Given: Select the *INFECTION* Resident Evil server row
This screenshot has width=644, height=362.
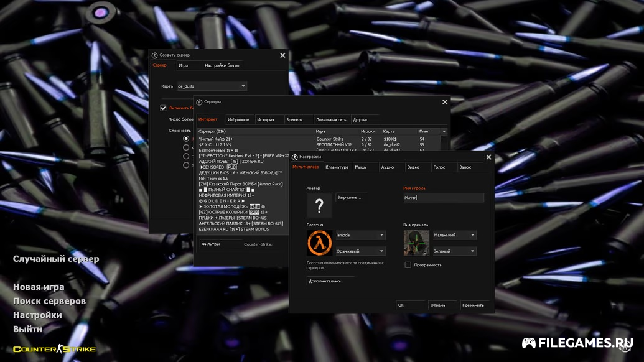Looking at the screenshot, I should click(243, 156).
